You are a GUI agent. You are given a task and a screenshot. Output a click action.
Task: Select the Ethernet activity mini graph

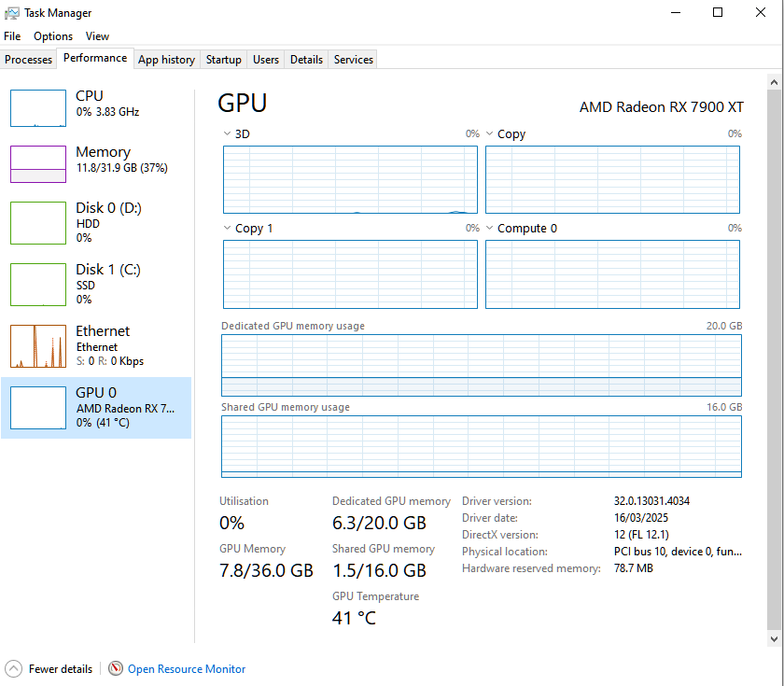tap(38, 346)
